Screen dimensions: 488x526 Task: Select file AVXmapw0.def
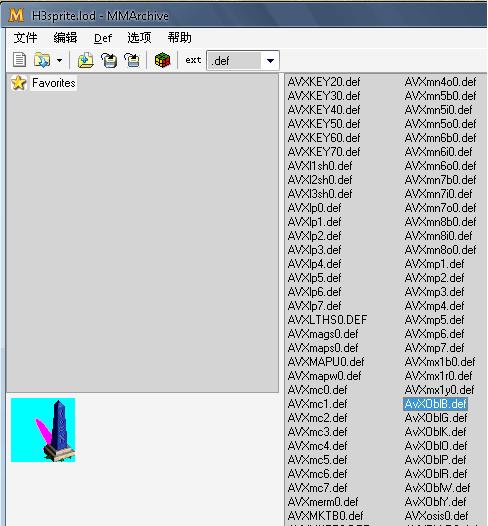click(x=324, y=376)
